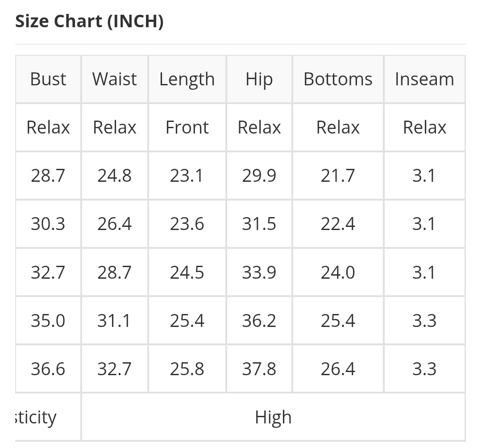Click the Inseam column header
The height and width of the screenshot is (448, 482).
click(424, 79)
